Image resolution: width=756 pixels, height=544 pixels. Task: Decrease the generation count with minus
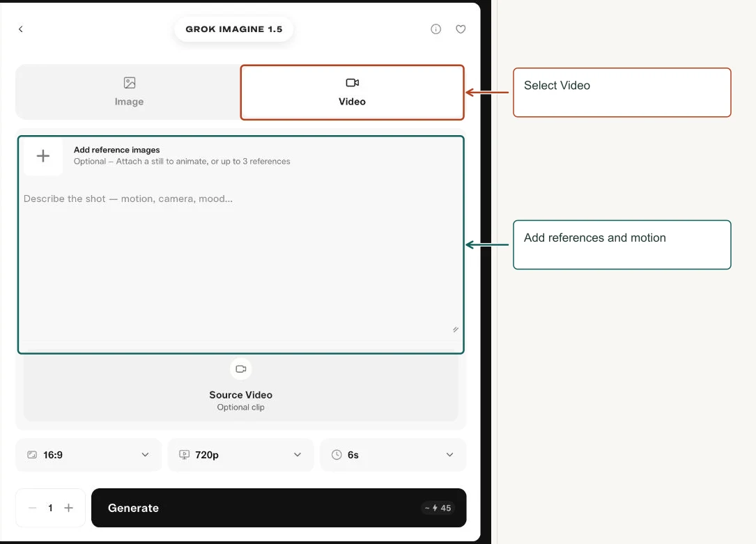click(x=32, y=508)
